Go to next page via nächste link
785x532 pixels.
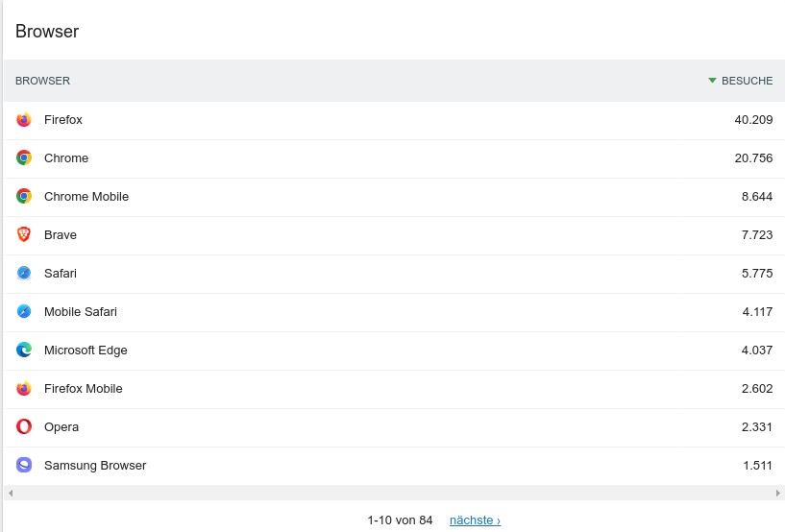pos(475,520)
